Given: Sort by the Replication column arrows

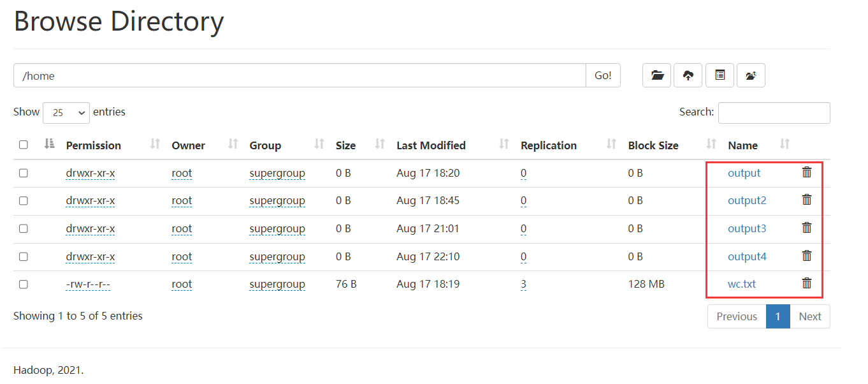Looking at the screenshot, I should coord(612,145).
